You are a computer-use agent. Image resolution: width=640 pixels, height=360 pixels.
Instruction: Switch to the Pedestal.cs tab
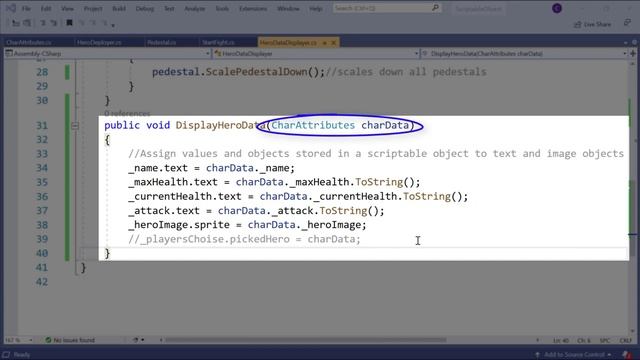[161, 42]
